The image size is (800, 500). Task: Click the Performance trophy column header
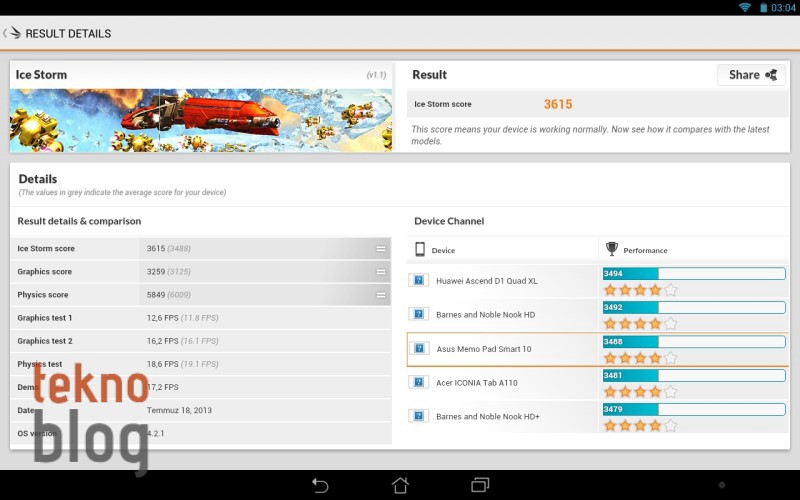coord(612,249)
